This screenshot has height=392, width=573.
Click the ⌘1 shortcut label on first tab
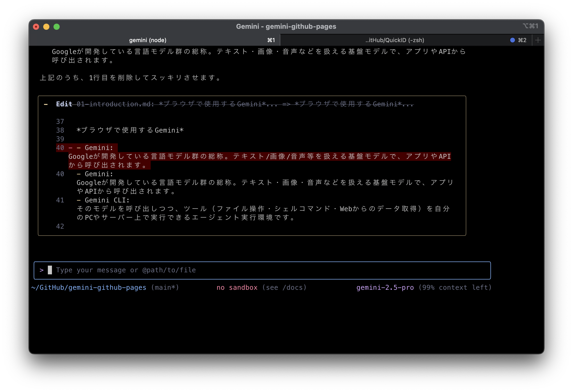click(271, 40)
